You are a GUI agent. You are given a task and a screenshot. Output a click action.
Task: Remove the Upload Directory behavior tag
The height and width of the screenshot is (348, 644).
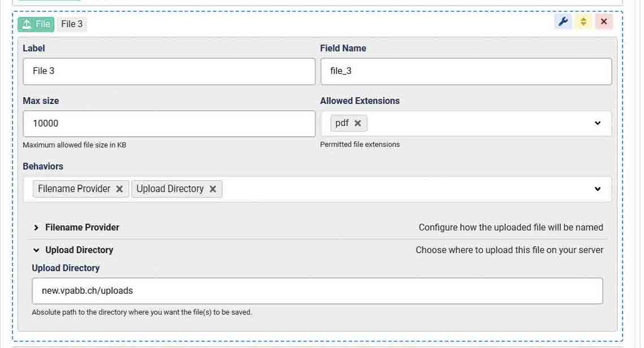pos(213,189)
